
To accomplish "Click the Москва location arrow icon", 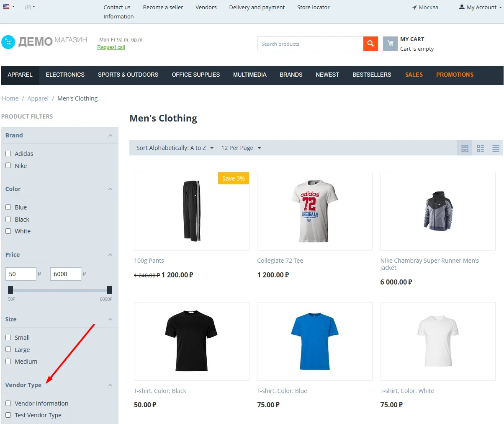I will [414, 7].
